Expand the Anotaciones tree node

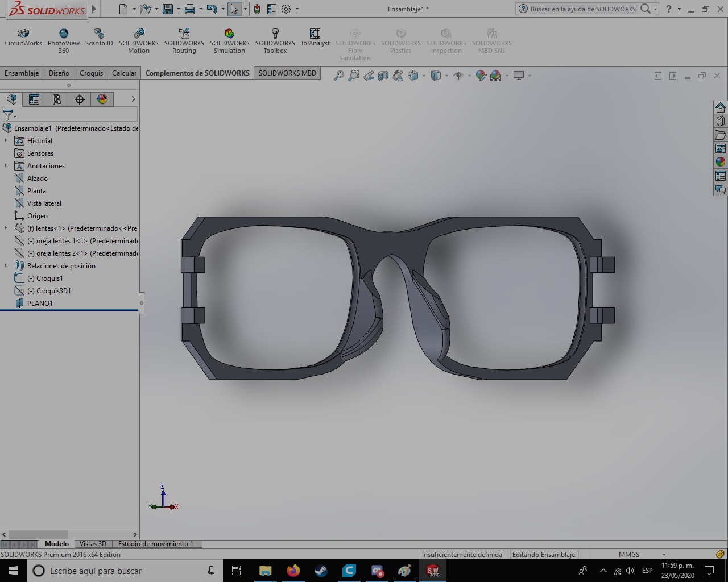coord(6,165)
